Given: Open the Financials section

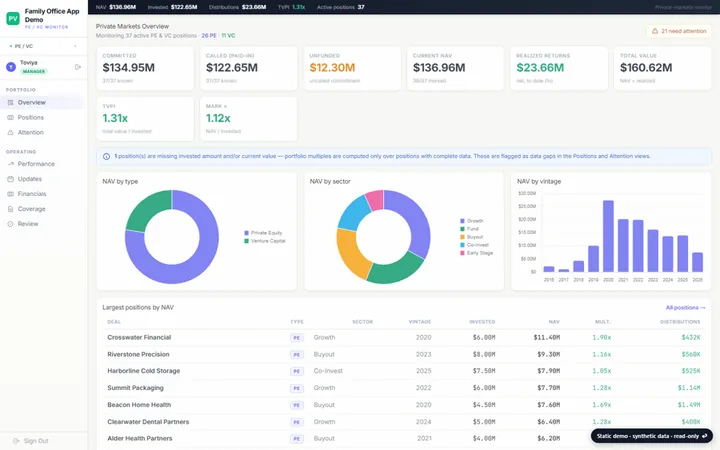Looking at the screenshot, I should [44, 194].
